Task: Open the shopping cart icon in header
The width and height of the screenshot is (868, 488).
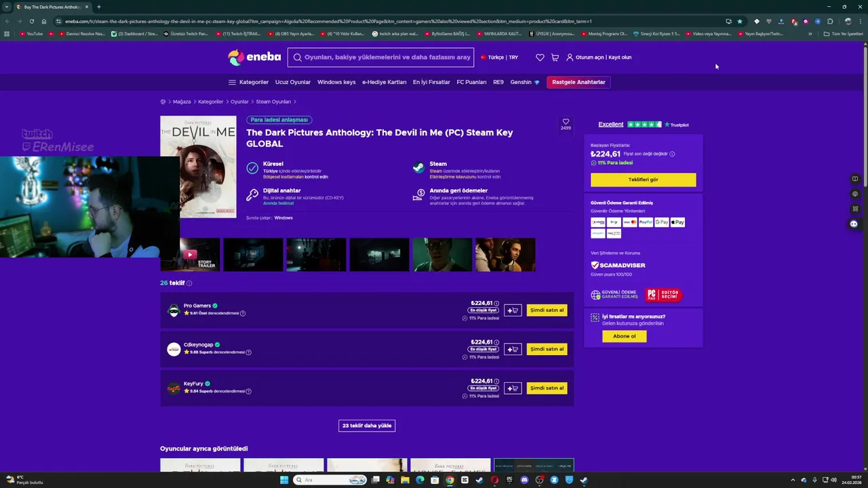Action: pyautogui.click(x=555, y=58)
